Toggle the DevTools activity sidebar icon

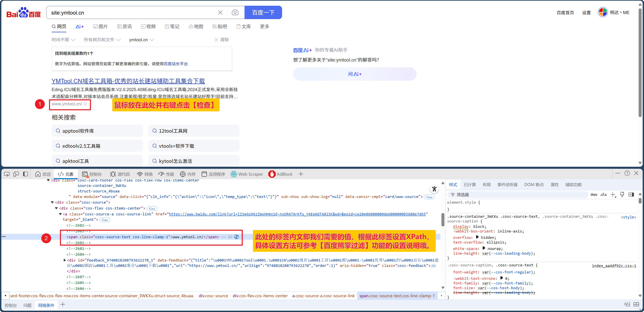click(x=25, y=174)
